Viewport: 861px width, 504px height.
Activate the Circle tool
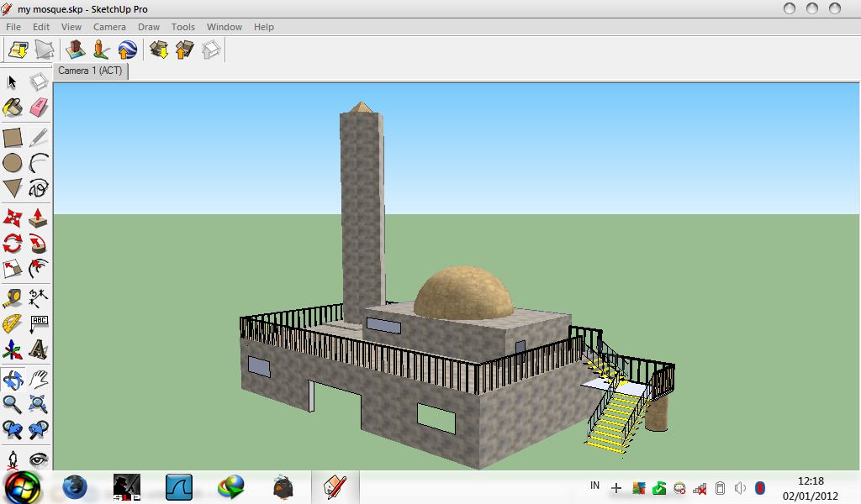(x=12, y=161)
